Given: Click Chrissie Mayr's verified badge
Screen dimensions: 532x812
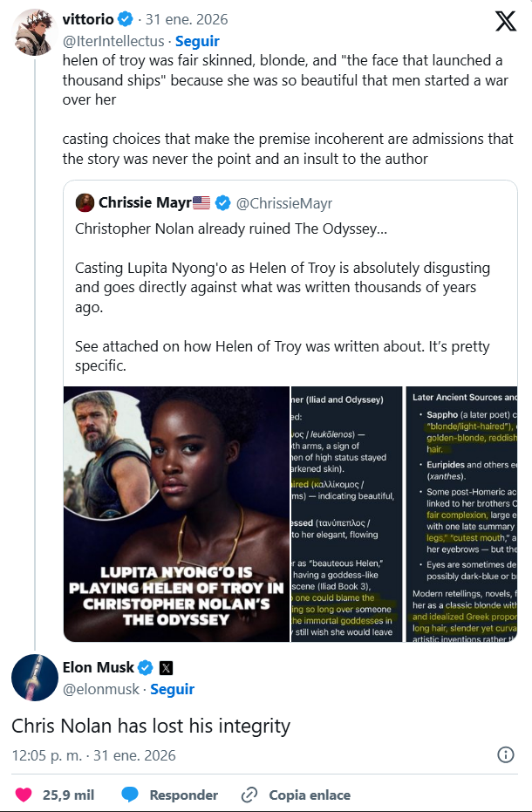Looking at the screenshot, I should click(x=223, y=203).
